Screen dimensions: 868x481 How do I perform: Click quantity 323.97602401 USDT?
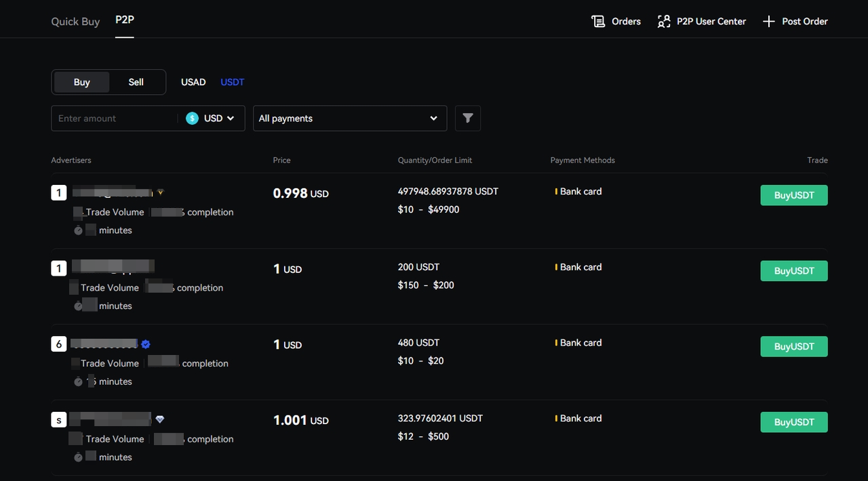(x=441, y=419)
